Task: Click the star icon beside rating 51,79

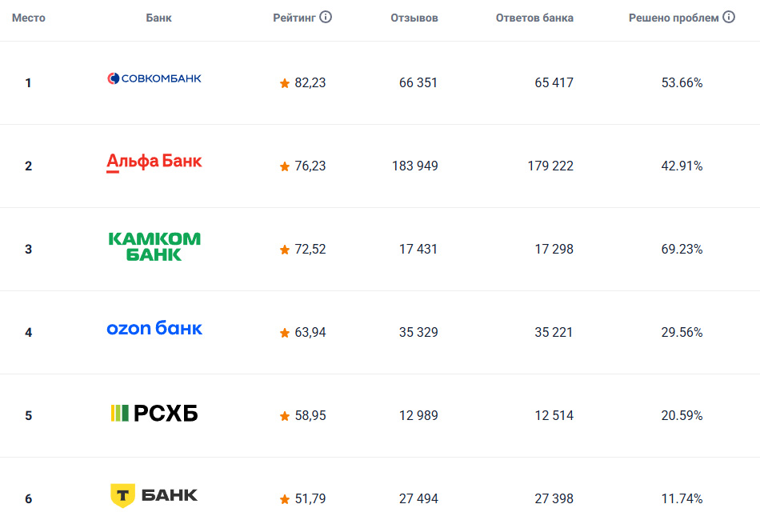Action: [x=285, y=499]
